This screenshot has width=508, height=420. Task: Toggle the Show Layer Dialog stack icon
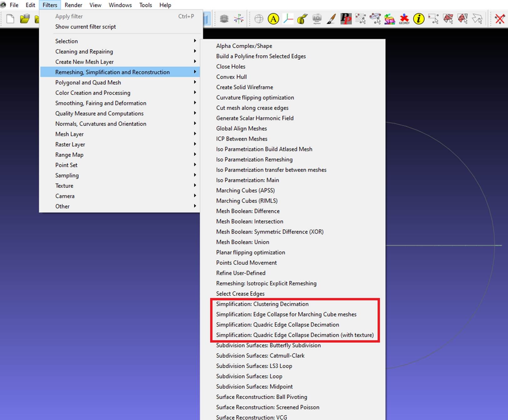coord(224,19)
